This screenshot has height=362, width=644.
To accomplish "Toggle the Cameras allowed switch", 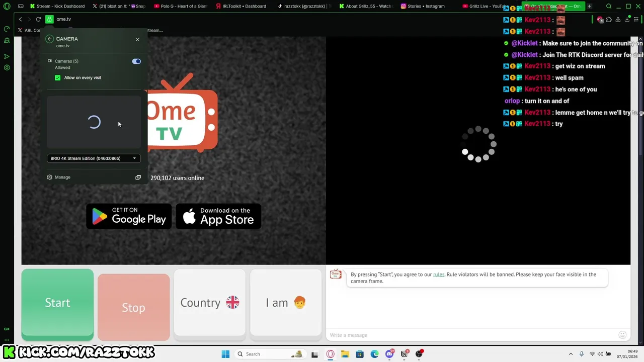I will point(136,61).
